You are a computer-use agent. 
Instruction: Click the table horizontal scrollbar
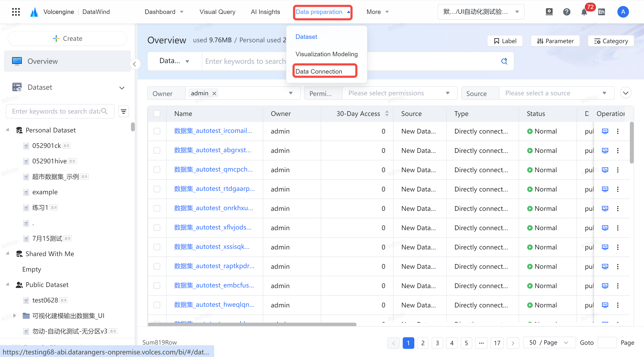tap(252, 324)
